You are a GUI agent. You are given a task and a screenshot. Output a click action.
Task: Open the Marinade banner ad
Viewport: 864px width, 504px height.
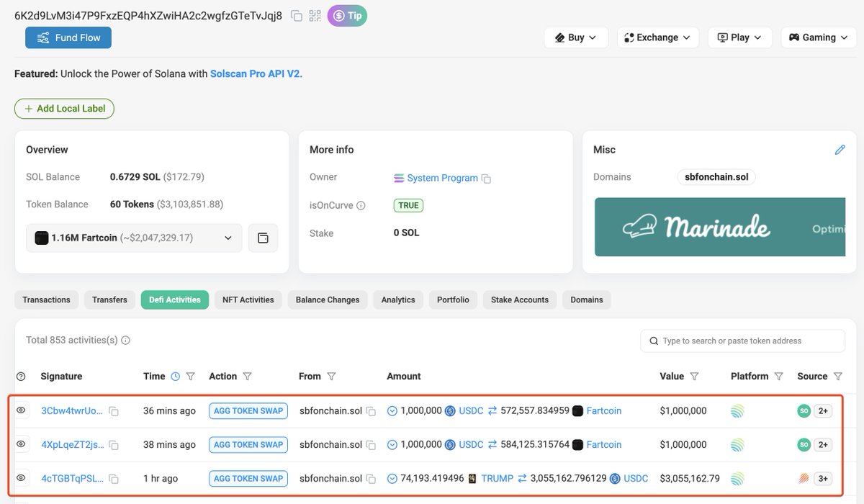point(720,227)
